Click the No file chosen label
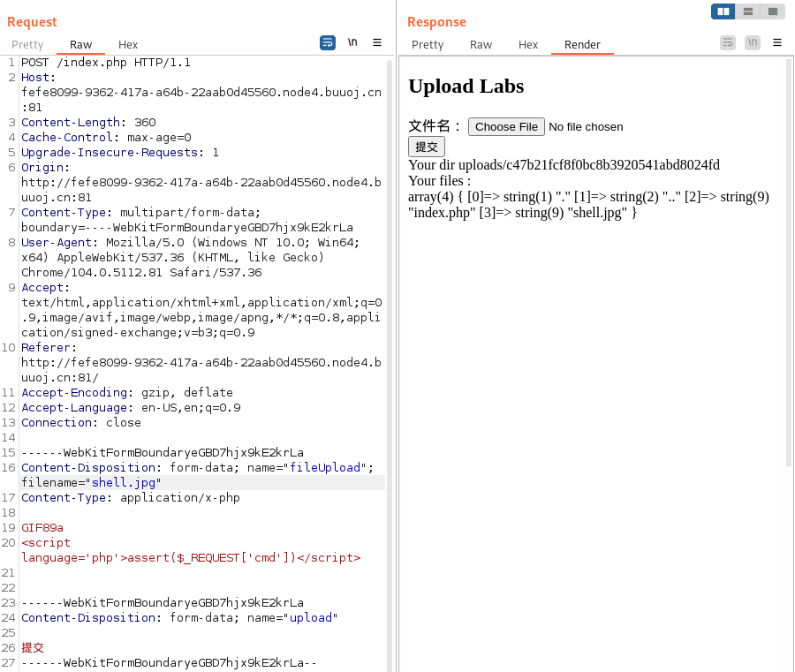Viewport: 795px width, 672px height. pos(586,126)
